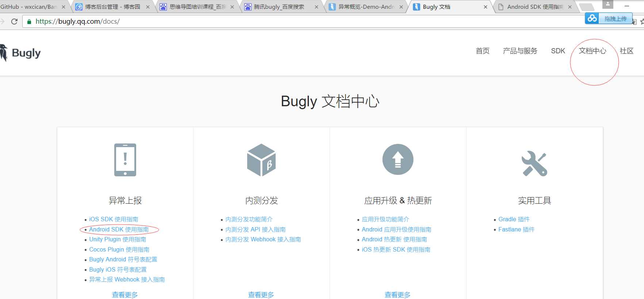Close the 思维导图培训课程 tab
Viewport: 644px width, 299px height.
coord(232,7)
